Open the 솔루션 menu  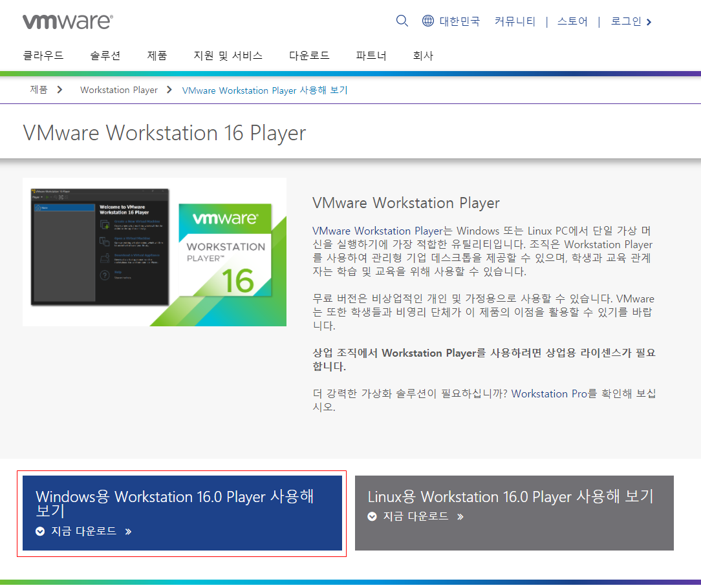click(105, 56)
